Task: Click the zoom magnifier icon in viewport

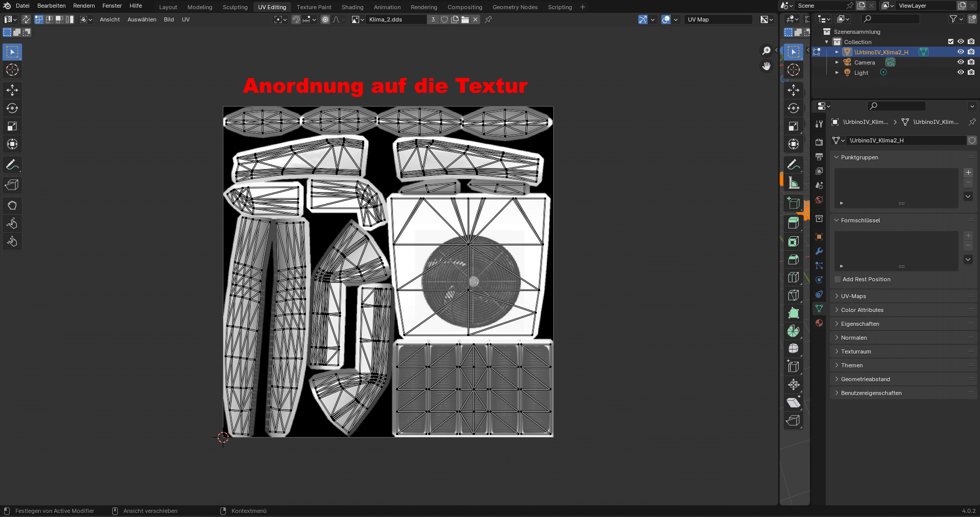Action: click(766, 50)
